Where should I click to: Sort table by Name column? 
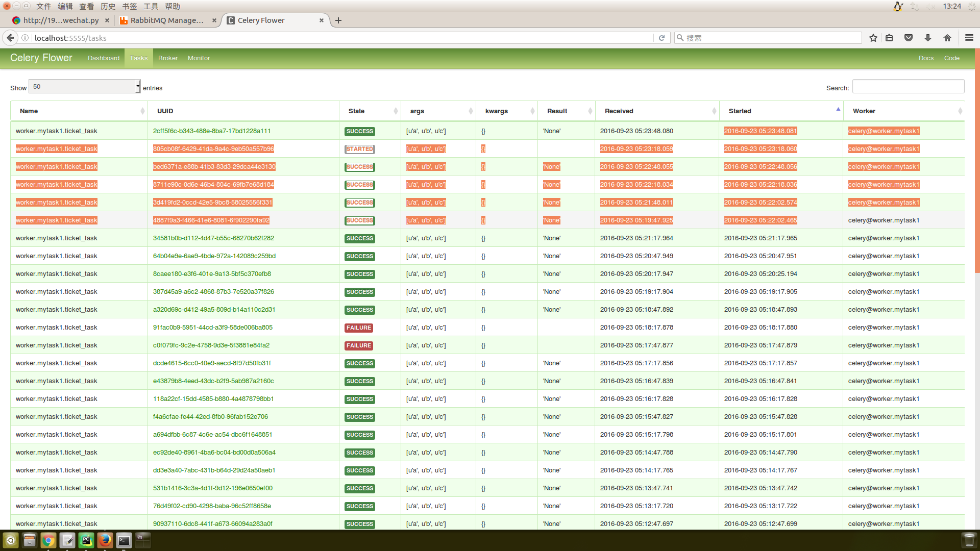point(79,111)
